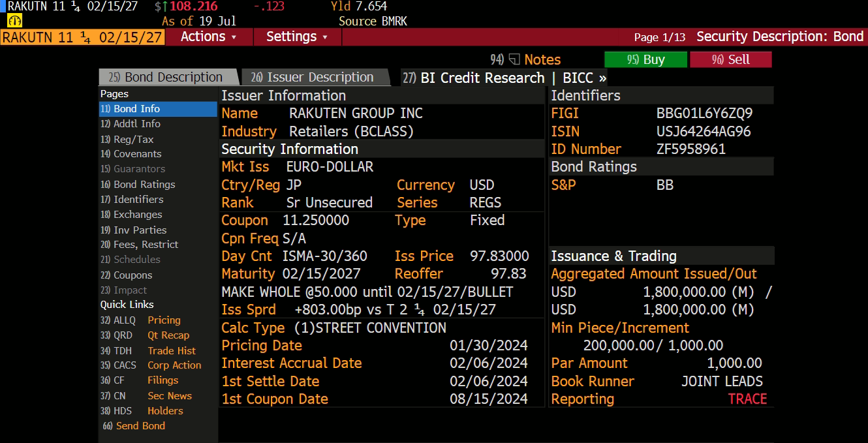Click 1st Coupon Date 08/15/2024
Viewport: 868px width, 443px height.
(x=489, y=399)
